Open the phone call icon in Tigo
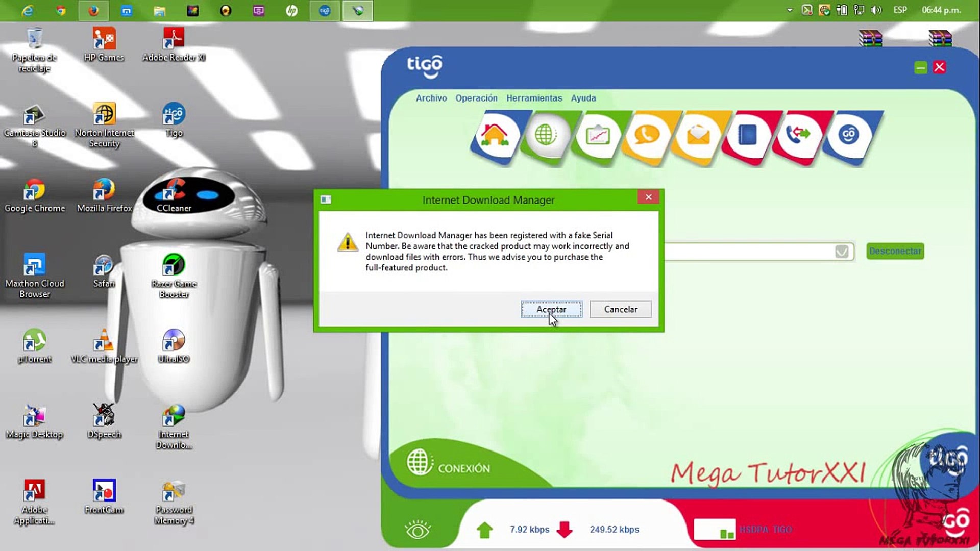980x551 pixels. [x=647, y=136]
